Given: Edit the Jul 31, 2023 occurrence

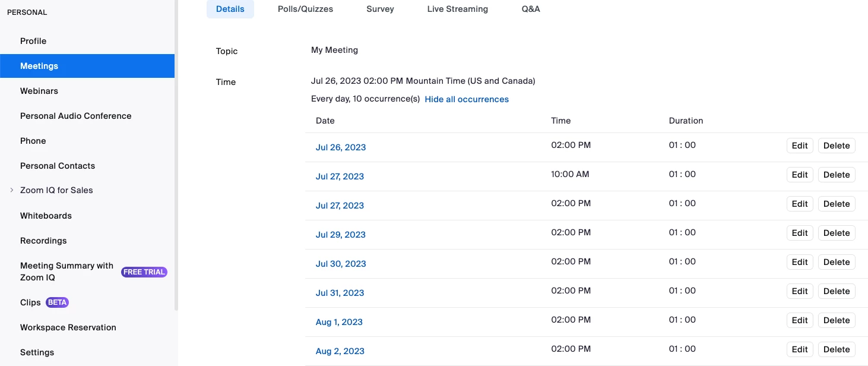Looking at the screenshot, I should [x=799, y=291].
